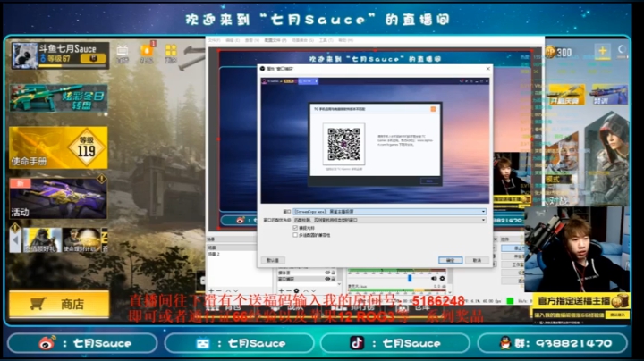Open player profile avatar 斗鱼七月Sauce
This screenshot has width=644, height=361.
tap(24, 55)
